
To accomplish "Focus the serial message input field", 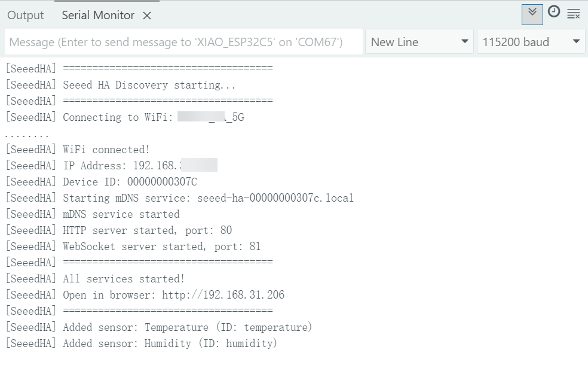I will [184, 42].
